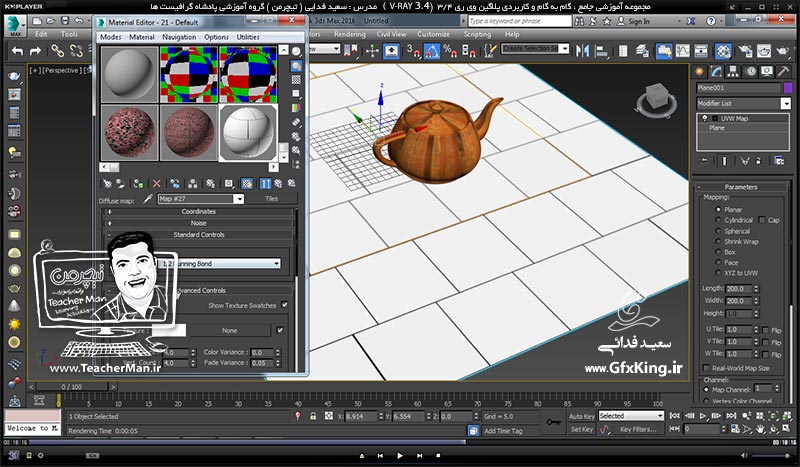The width and height of the screenshot is (800, 467).
Task: Open the Create Selection Set dropdown
Action: tap(564, 48)
